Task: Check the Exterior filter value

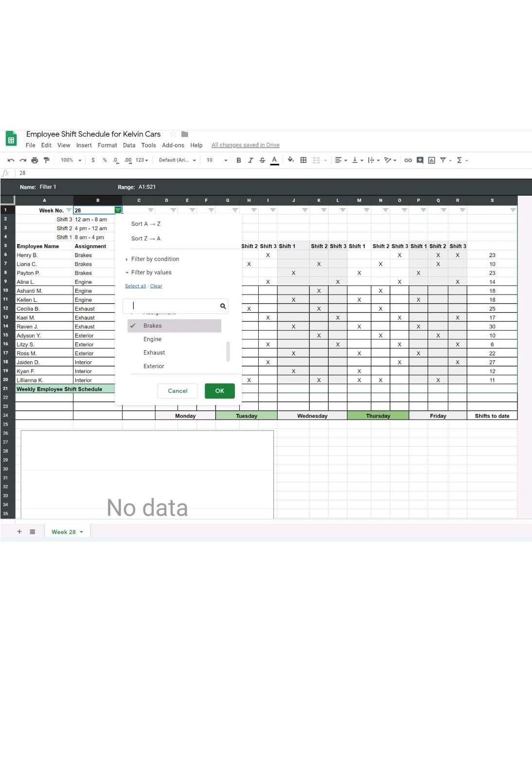Action: (x=154, y=366)
